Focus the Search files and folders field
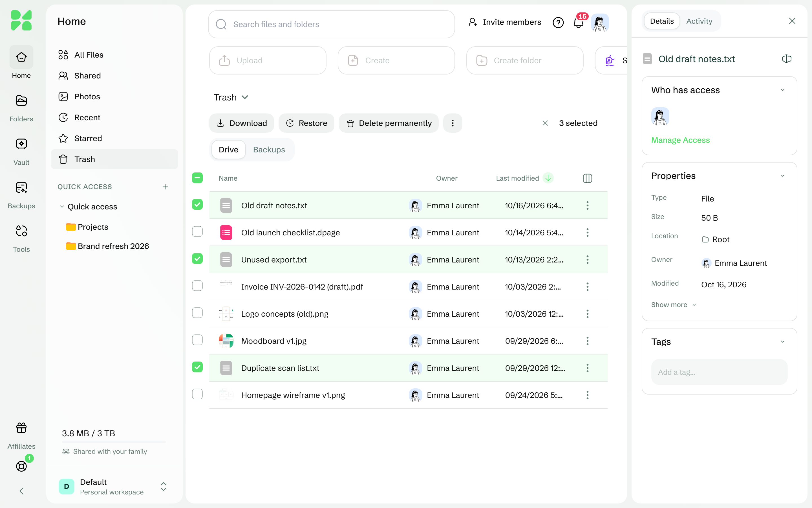 click(x=331, y=24)
